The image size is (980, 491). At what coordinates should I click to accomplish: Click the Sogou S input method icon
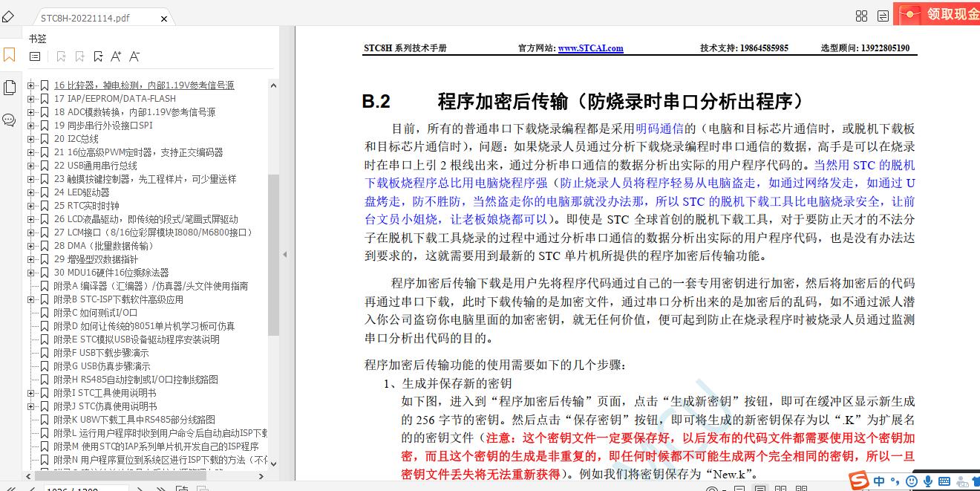[859, 481]
